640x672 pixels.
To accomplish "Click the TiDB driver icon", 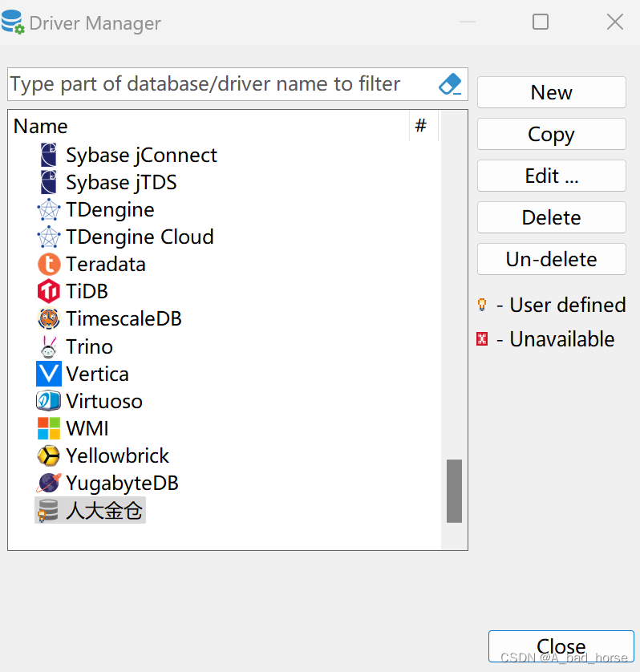I will (x=48, y=291).
